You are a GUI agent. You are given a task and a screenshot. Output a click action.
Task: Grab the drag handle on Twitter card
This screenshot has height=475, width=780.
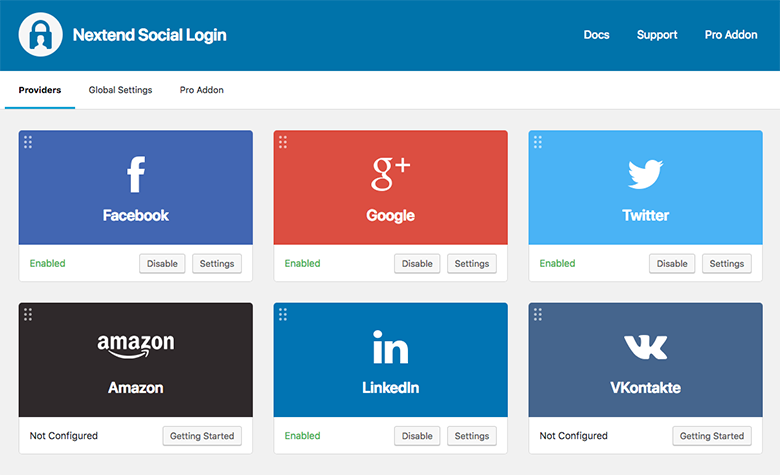click(538, 142)
